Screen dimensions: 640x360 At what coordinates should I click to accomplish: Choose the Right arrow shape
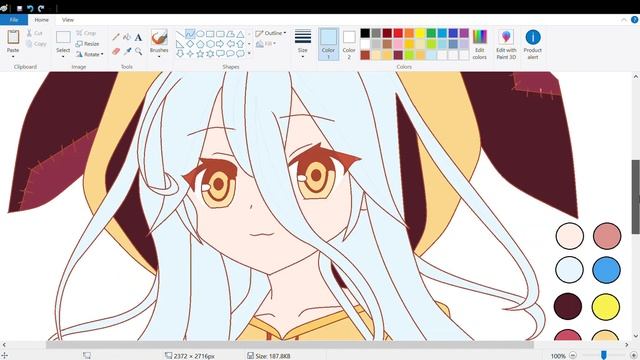click(x=220, y=44)
